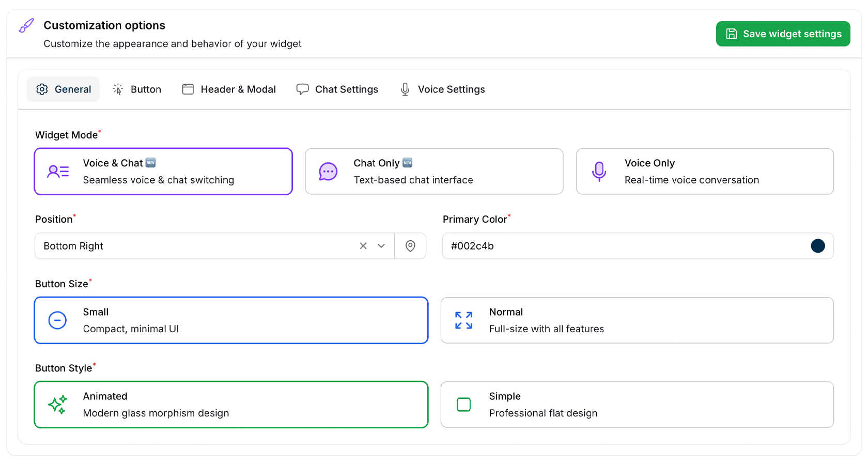Screen dimensions: 868x465
Task: Click the Primary Color hex input field
Action: point(620,246)
